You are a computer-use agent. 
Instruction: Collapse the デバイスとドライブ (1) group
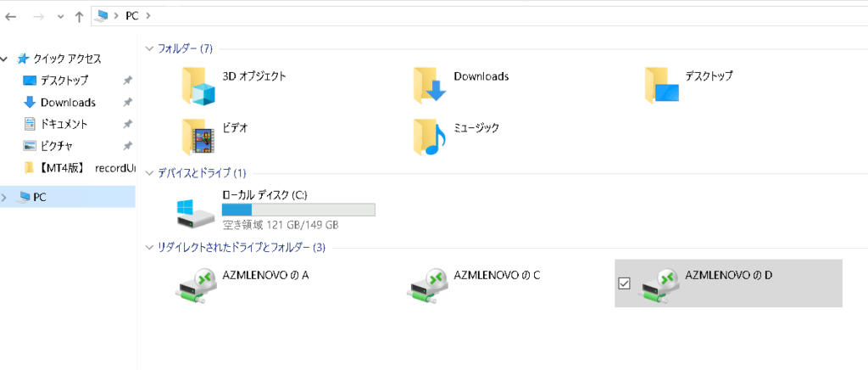click(150, 173)
